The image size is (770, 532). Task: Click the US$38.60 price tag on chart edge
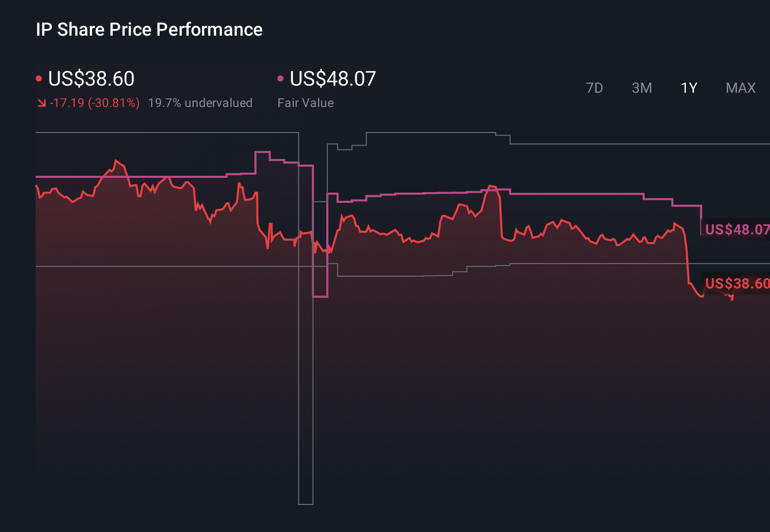click(x=736, y=283)
